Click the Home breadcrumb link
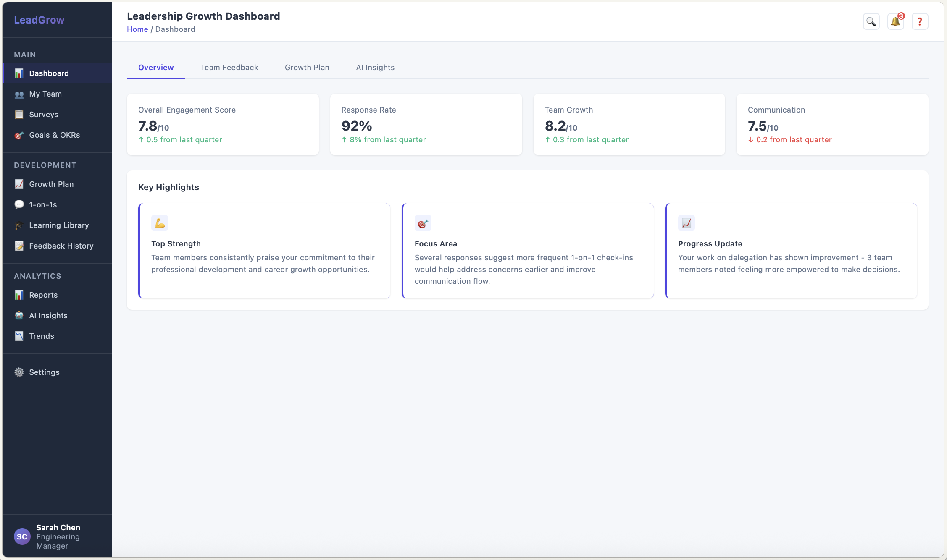 [x=137, y=29]
